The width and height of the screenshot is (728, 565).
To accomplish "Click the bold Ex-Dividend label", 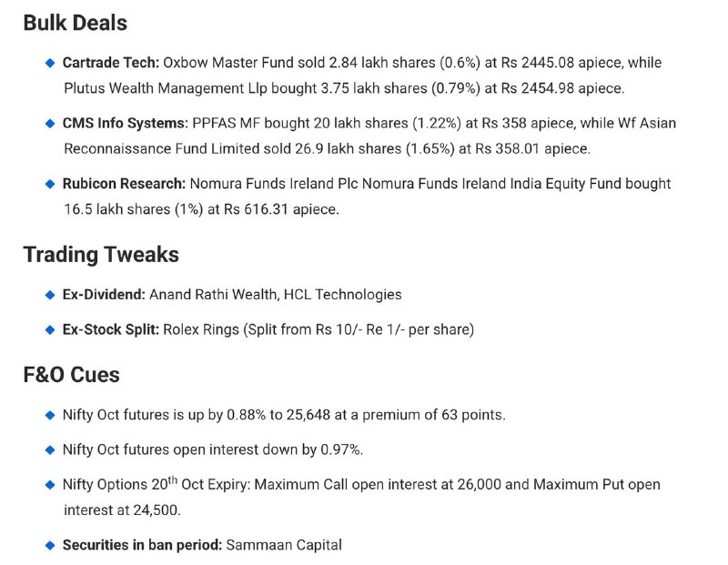I will point(104,295).
